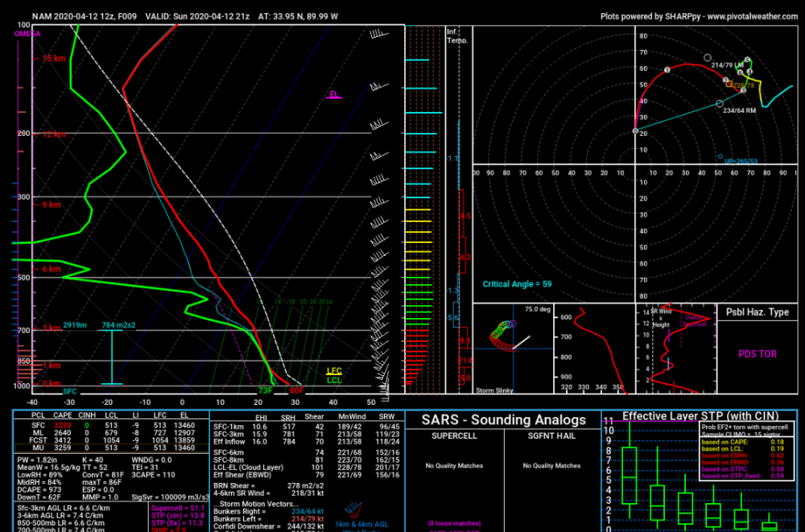Screen dimensions: 805x532
Task: Select the SFC parcel row
Action: click(x=111, y=425)
